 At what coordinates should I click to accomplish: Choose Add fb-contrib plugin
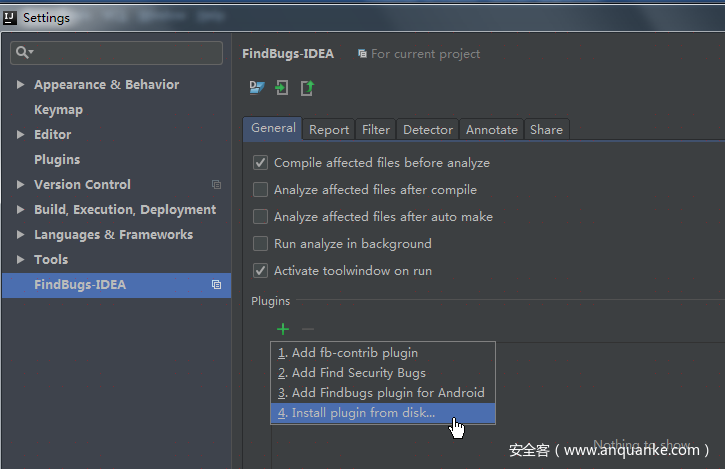383,353
